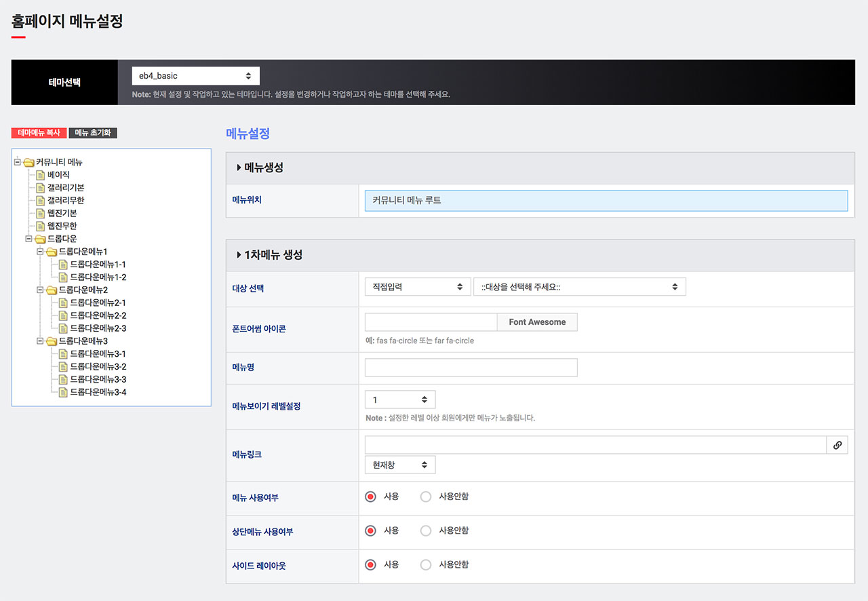Select 드롭다운메뉴1-2 label in the tree
Viewport: 868px width, 601px height.
tap(98, 277)
